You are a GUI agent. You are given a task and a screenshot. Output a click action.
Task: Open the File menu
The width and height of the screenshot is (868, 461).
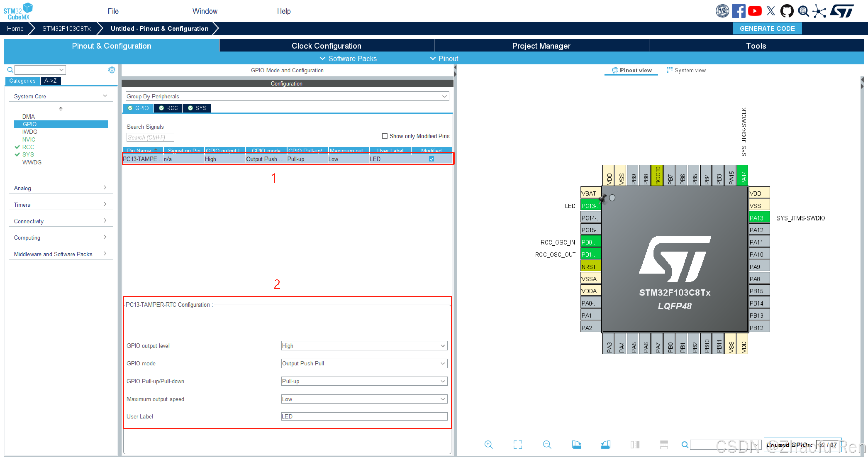(113, 11)
